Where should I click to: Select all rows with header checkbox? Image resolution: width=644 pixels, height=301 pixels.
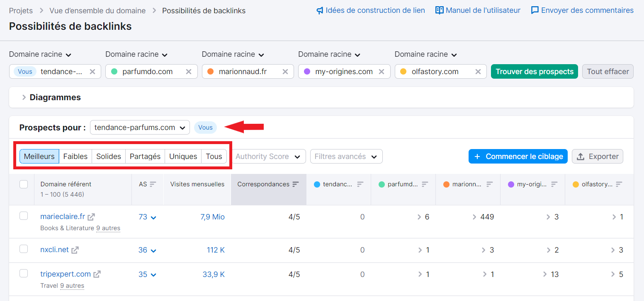pos(24,184)
